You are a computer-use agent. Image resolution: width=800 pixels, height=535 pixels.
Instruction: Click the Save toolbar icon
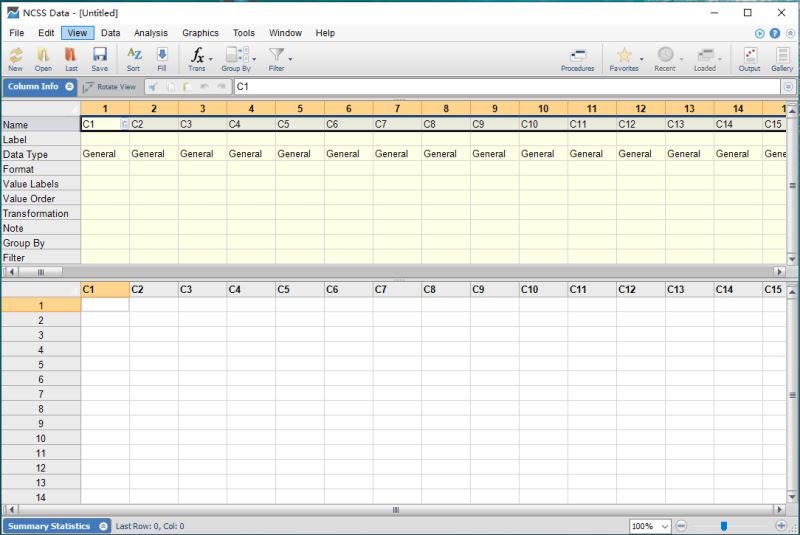(99, 59)
